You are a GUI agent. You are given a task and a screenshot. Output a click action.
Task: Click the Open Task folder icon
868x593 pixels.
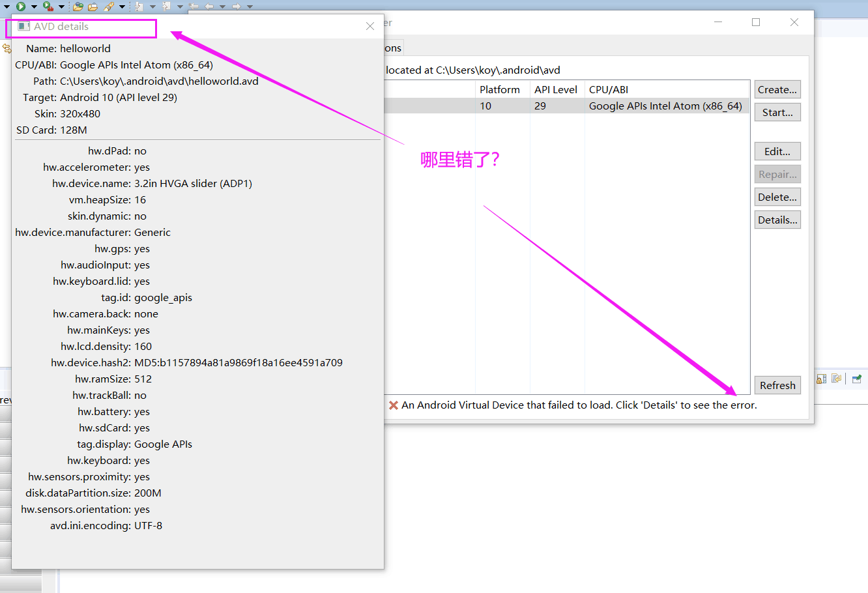point(93,7)
